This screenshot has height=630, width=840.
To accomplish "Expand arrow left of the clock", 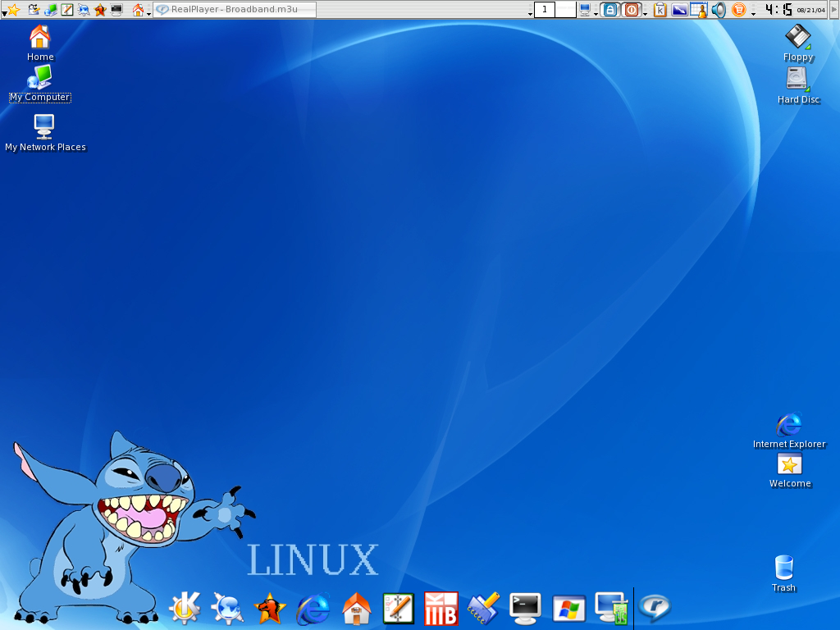I will click(x=753, y=13).
